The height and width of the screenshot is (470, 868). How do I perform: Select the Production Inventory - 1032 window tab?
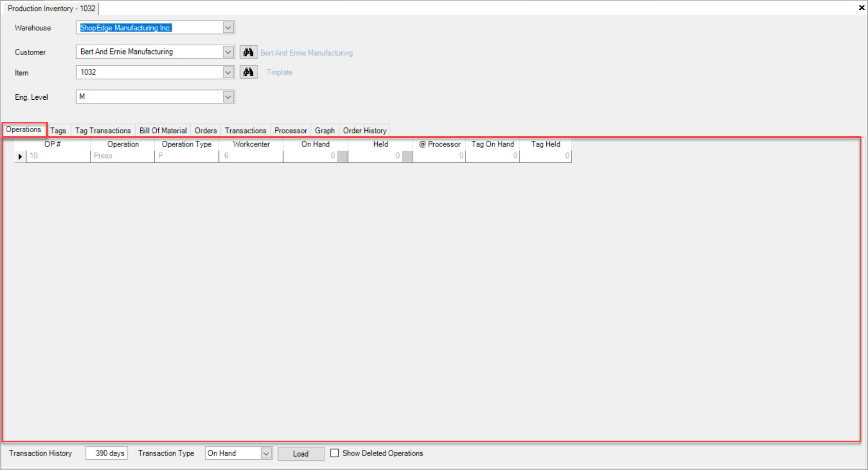(x=51, y=8)
